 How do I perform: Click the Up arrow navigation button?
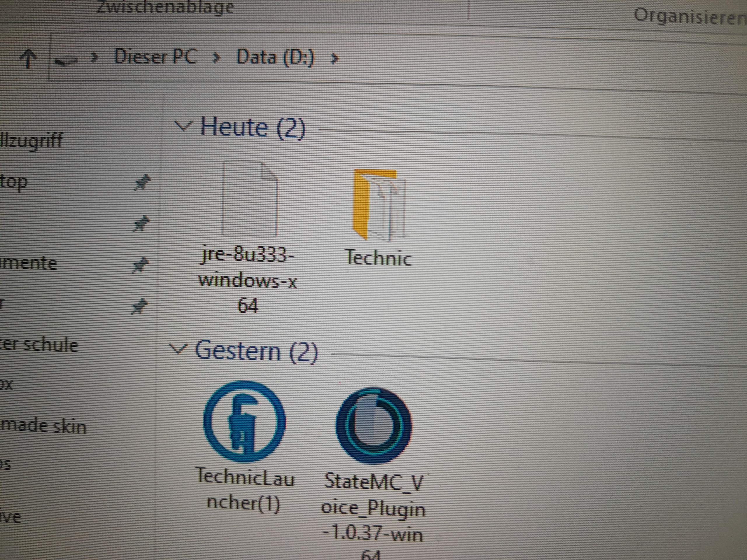pos(28,58)
